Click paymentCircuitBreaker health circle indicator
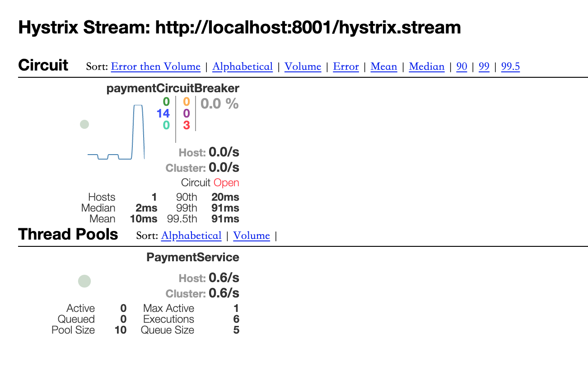Image resolution: width=588 pixels, height=377 pixels. coord(84,124)
